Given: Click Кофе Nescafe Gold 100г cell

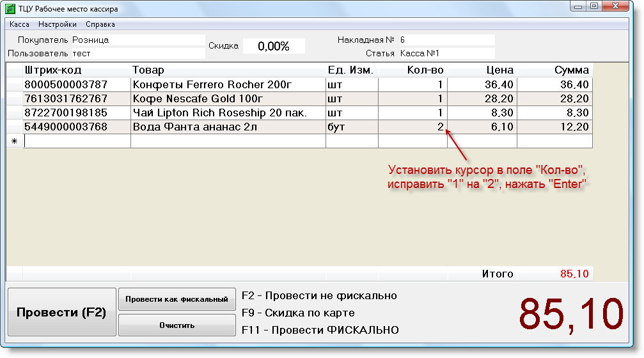Looking at the screenshot, I should [228, 98].
